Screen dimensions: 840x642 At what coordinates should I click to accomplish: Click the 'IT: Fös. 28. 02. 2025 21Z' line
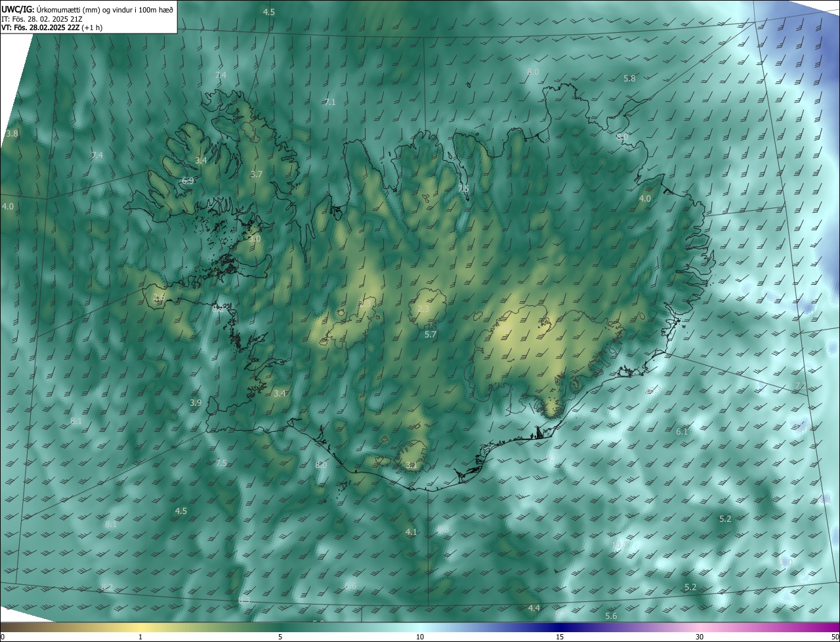coord(41,19)
